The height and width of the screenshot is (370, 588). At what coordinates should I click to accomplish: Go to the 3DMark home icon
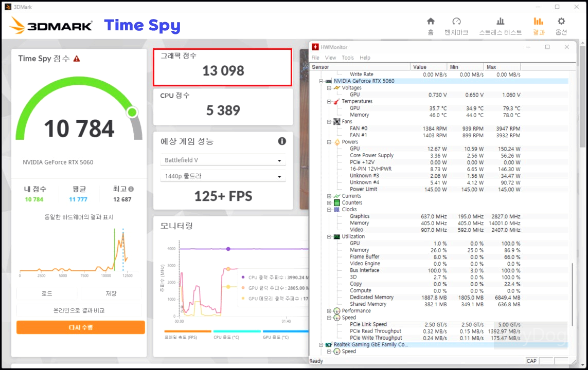coord(431,21)
